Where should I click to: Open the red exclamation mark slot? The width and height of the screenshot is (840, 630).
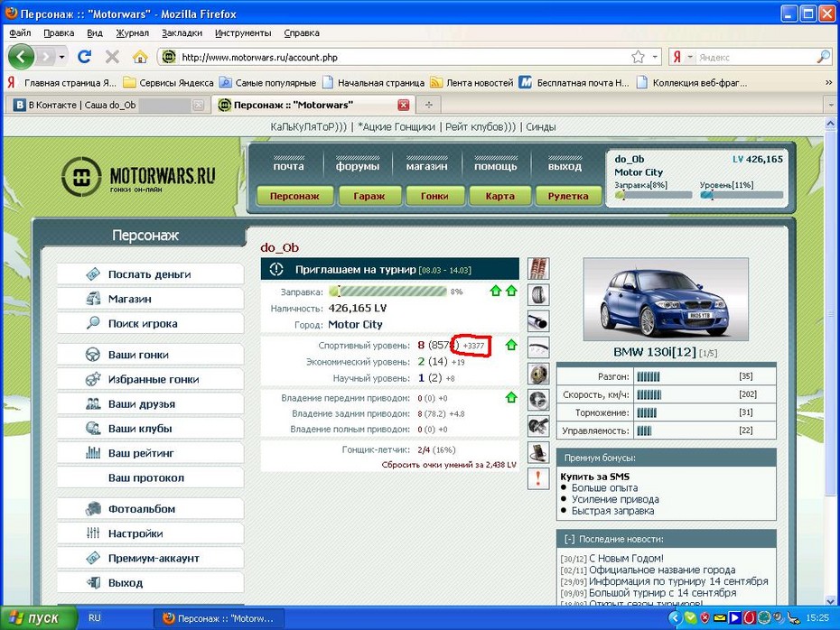(x=538, y=478)
